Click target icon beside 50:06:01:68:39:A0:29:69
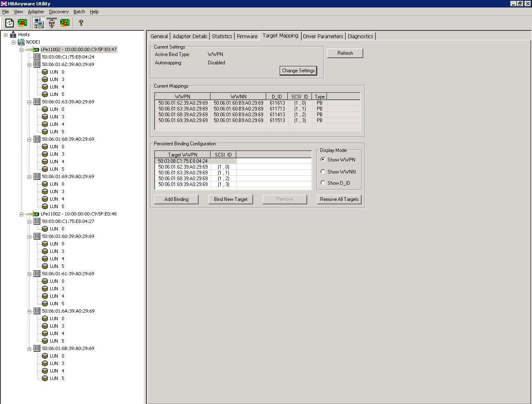 click(37, 139)
